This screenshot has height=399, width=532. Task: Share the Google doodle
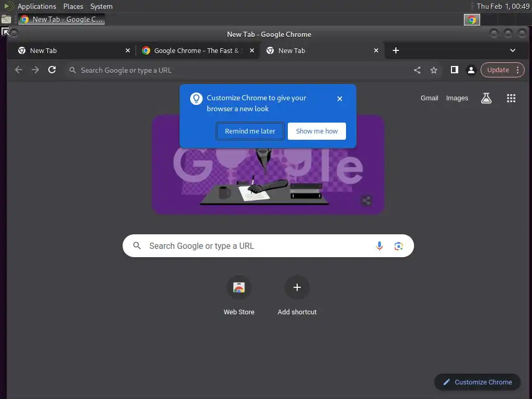[x=366, y=201]
